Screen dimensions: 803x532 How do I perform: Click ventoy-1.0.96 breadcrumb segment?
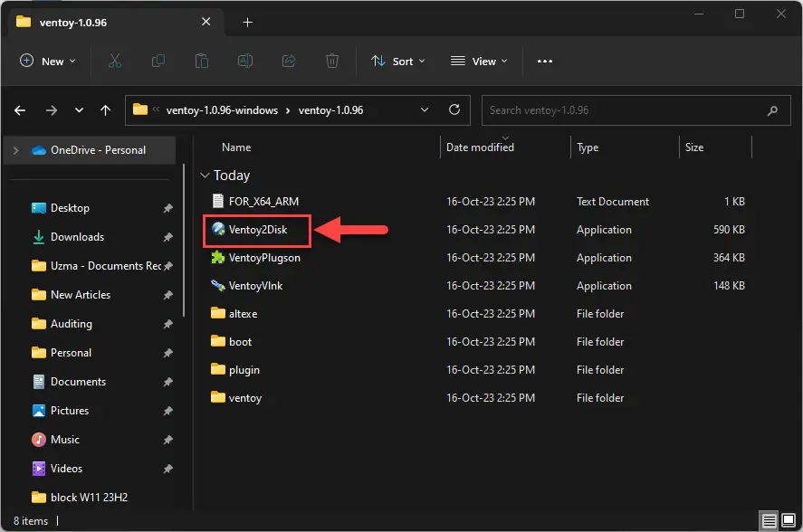point(330,110)
